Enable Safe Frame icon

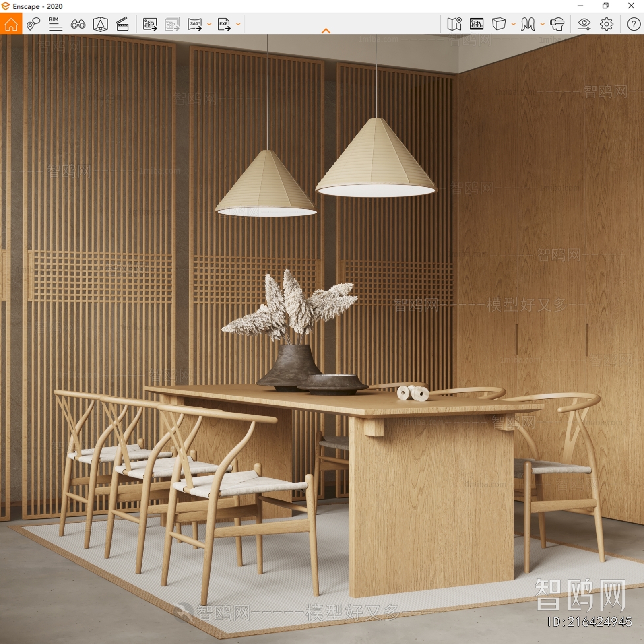click(100, 24)
